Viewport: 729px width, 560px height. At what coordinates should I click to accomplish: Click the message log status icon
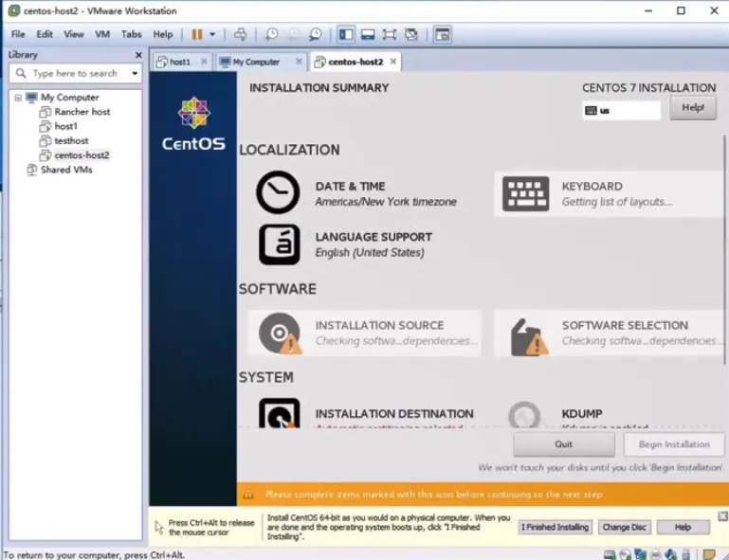[708, 554]
